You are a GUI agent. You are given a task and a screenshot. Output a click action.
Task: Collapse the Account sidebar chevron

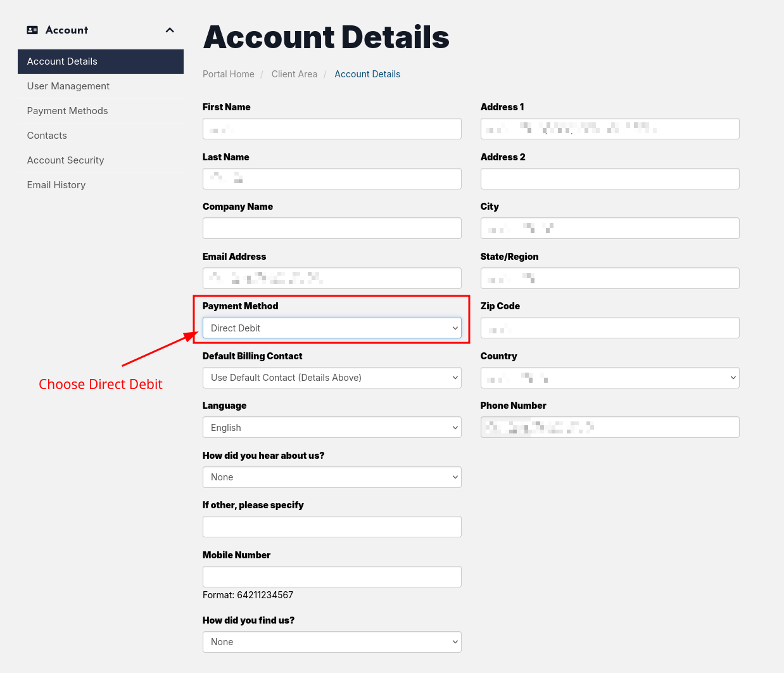(170, 30)
